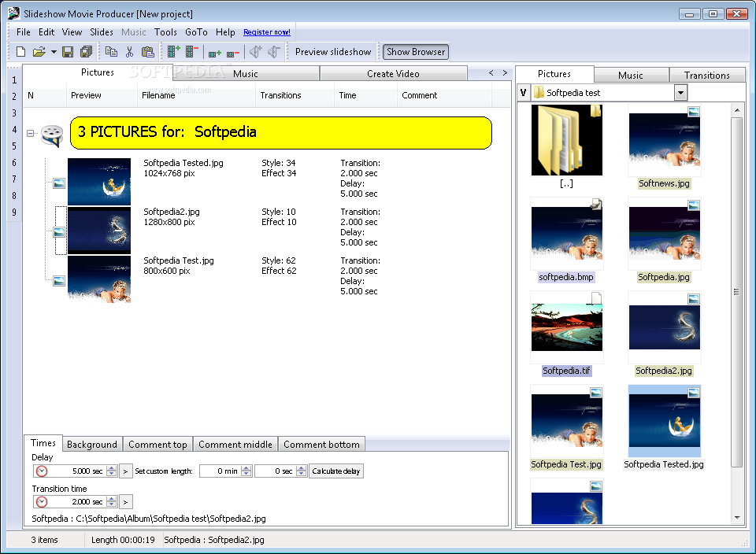Screen dimensions: 756x554
Task: Collapse the Softpedia slideshow tree node
Action: [31, 133]
